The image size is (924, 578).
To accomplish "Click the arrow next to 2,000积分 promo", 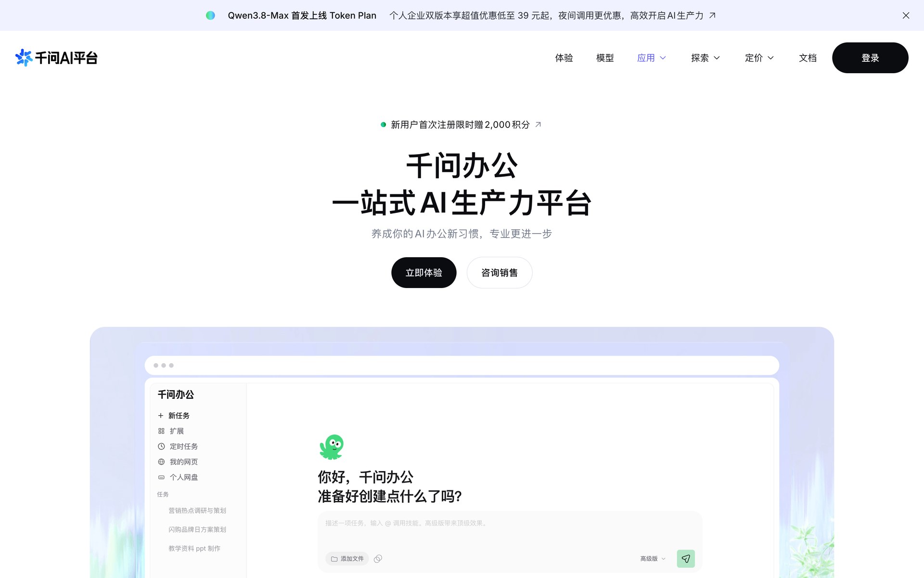I will pyautogui.click(x=538, y=125).
